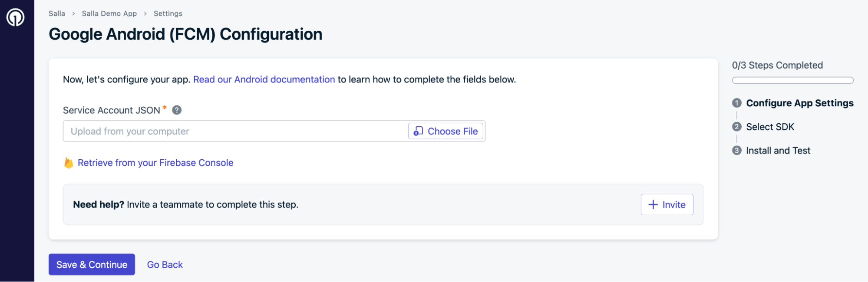Open the Settings breadcrumb
868x282 pixels.
[x=168, y=13]
